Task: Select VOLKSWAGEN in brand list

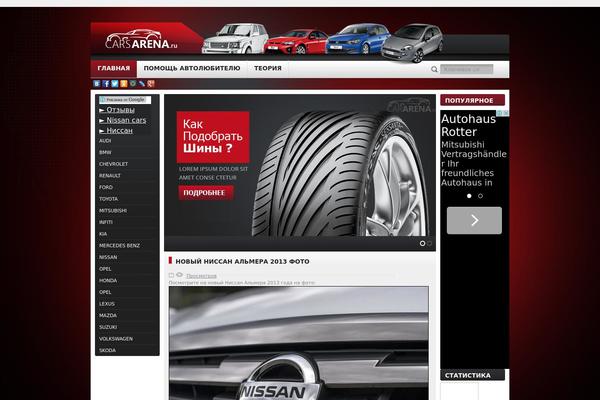Action: (116, 339)
